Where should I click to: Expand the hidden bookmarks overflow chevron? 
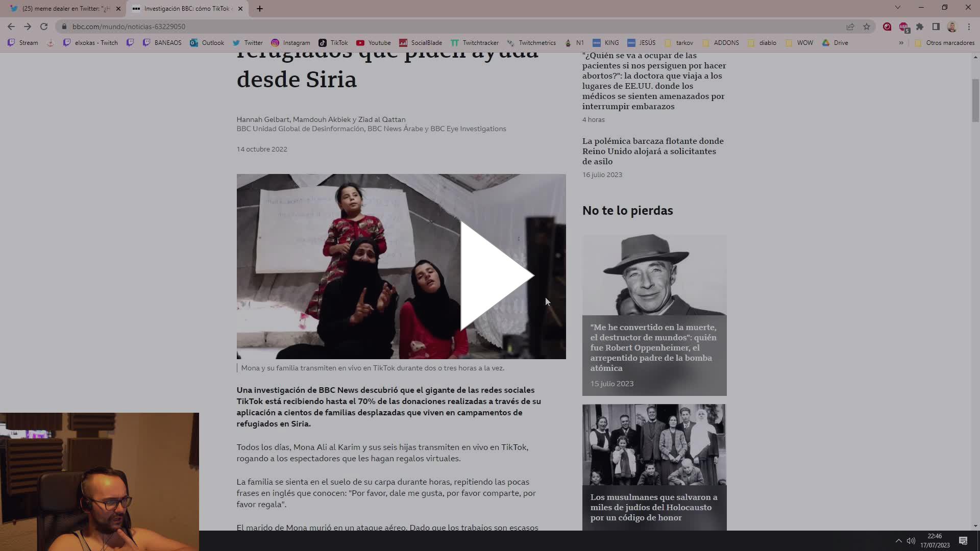tap(901, 43)
